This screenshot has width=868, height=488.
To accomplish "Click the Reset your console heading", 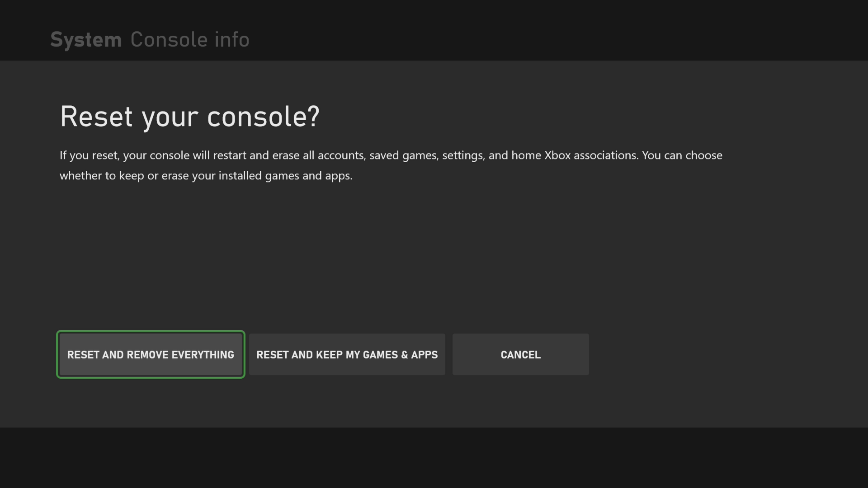I will [189, 117].
